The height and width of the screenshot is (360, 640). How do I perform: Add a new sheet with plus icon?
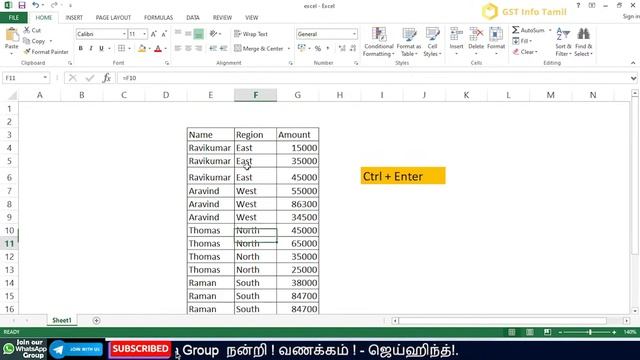point(96,320)
